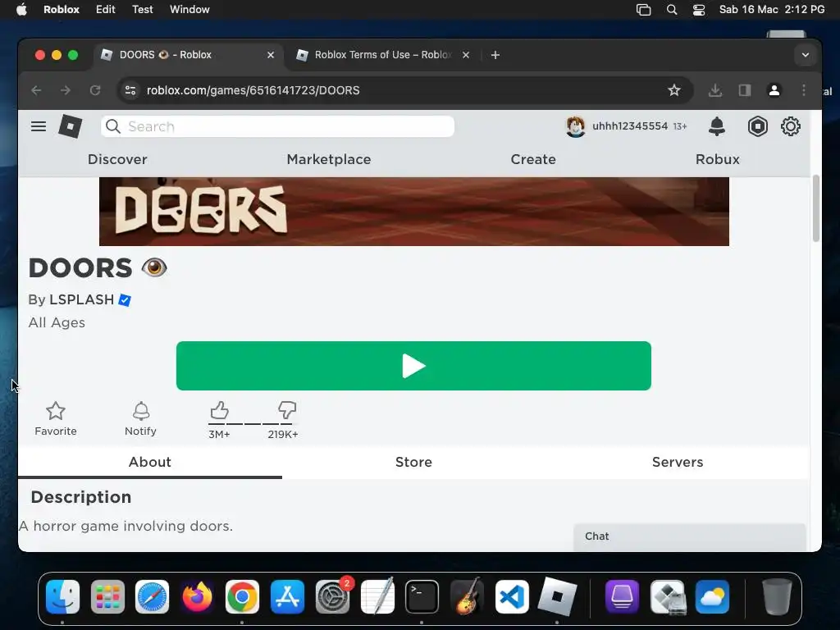Screen dimensions: 840x630
Task: Click the Roblox logo home icon
Action: coord(71,126)
